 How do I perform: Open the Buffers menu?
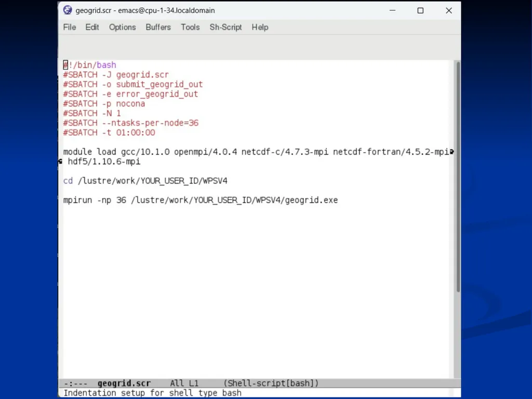coord(158,27)
